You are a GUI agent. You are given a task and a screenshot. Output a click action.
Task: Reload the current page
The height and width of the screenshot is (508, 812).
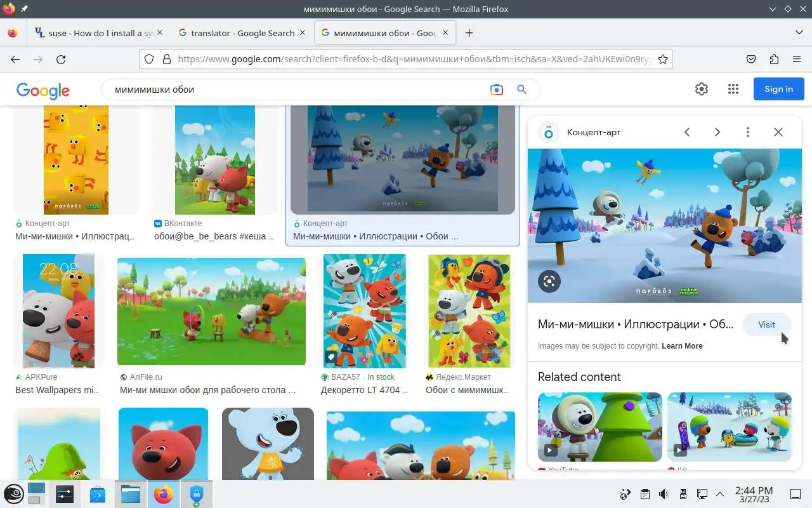click(x=61, y=59)
